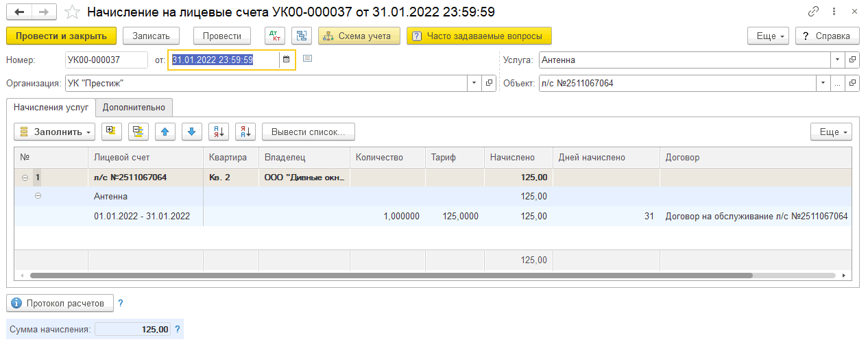The height and width of the screenshot is (342, 868).
Task: Open Услуга dropdown list
Action: 837,60
